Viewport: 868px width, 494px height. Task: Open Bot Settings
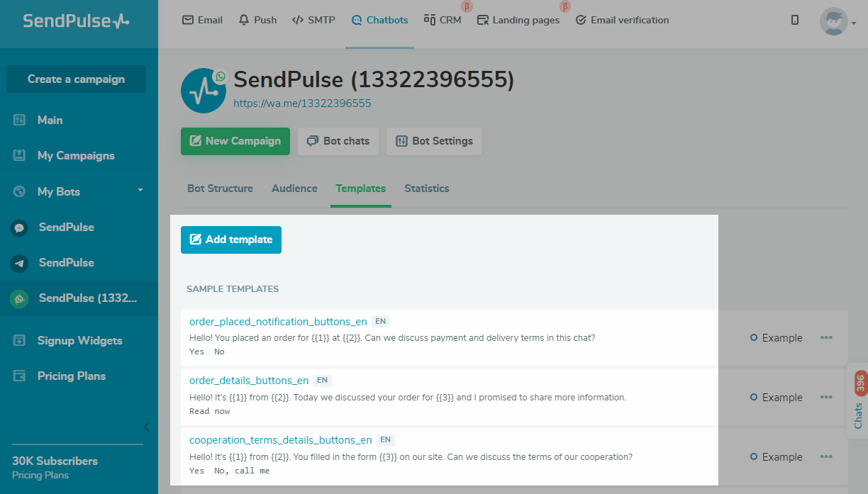tap(434, 141)
